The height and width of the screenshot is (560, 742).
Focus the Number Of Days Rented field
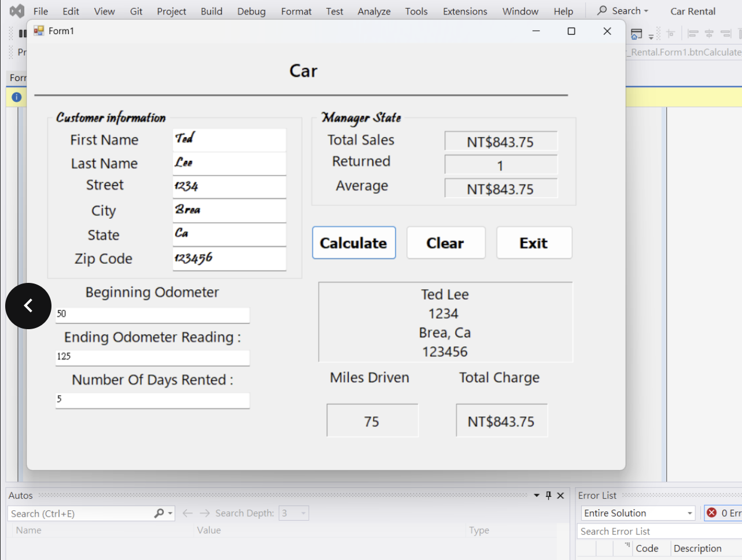click(x=152, y=400)
